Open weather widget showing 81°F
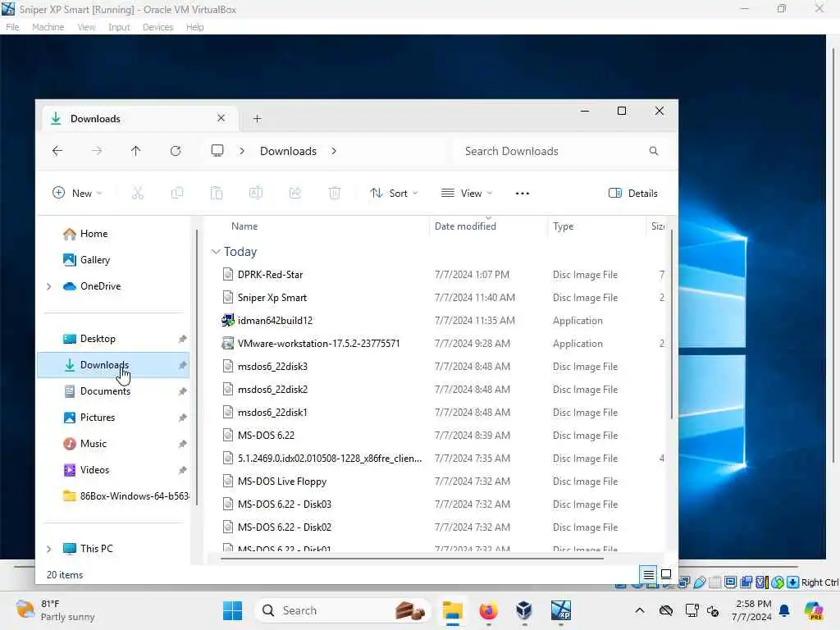 tap(55, 610)
